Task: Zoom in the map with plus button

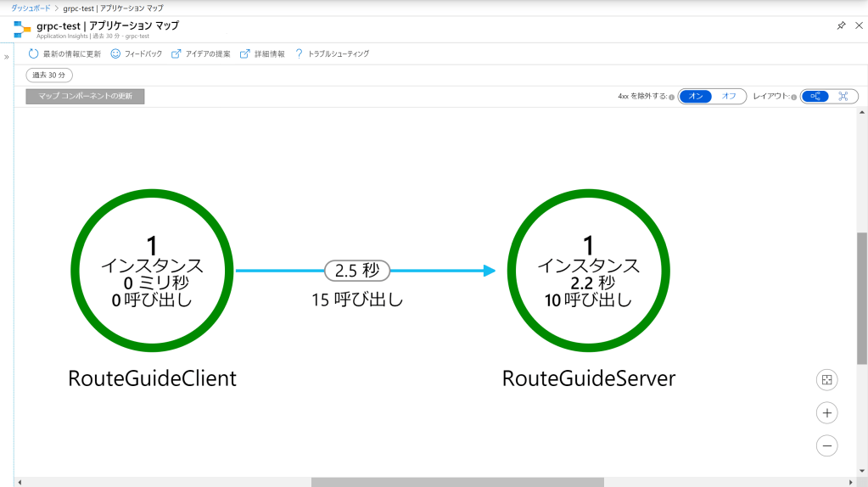Action: point(826,413)
